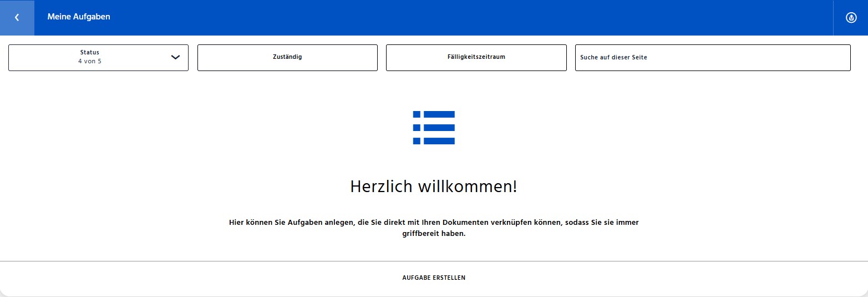Go back using the header back arrow
Screen dimensions: 868x297
click(17, 18)
